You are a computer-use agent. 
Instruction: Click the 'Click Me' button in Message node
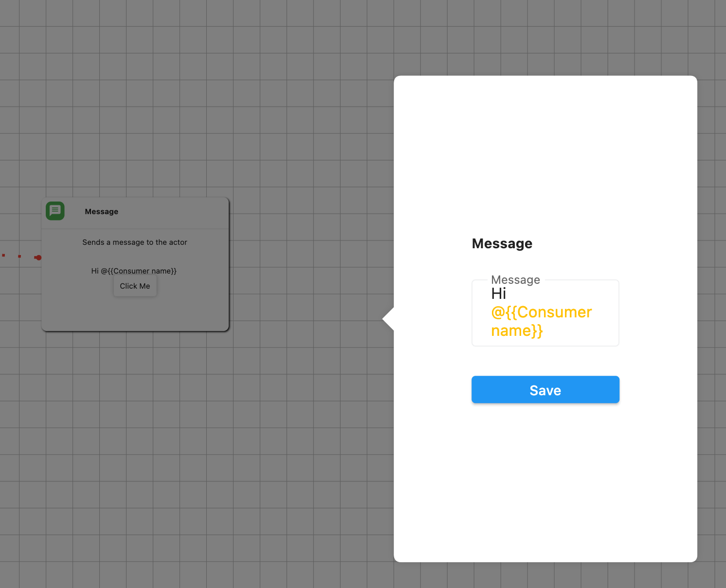tap(135, 286)
